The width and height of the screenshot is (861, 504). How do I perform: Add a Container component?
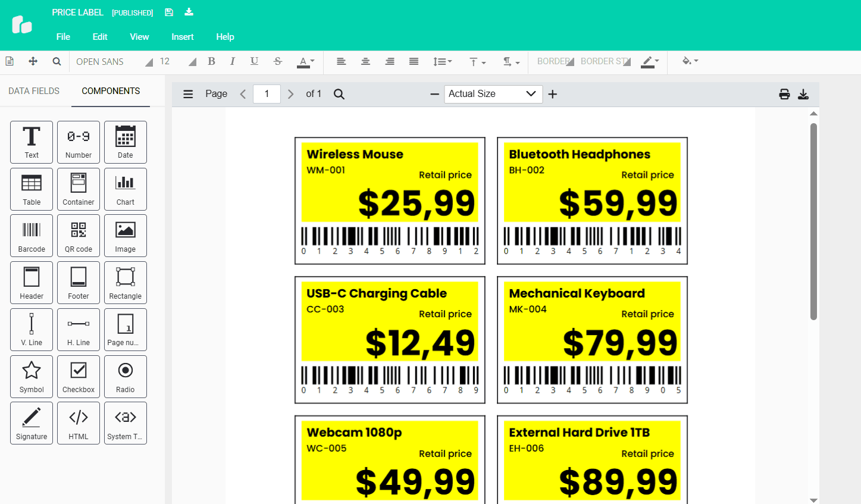(x=79, y=189)
